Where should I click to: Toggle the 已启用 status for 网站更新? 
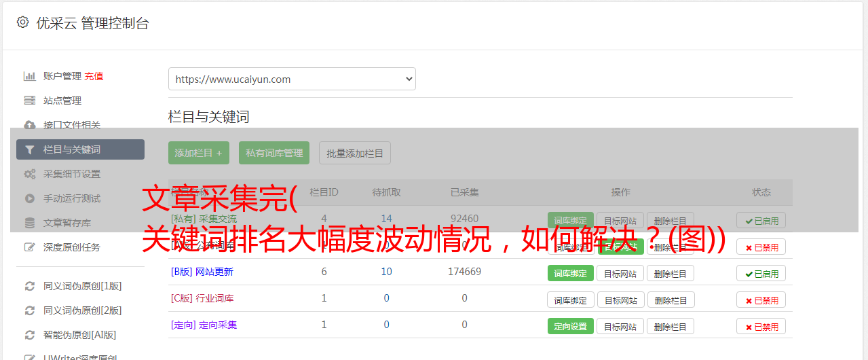click(761, 273)
